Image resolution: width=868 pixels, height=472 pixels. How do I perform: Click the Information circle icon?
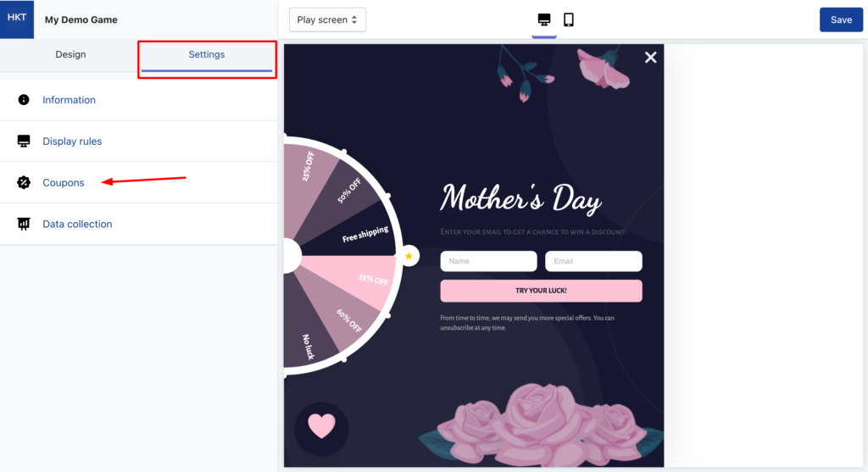[23, 100]
